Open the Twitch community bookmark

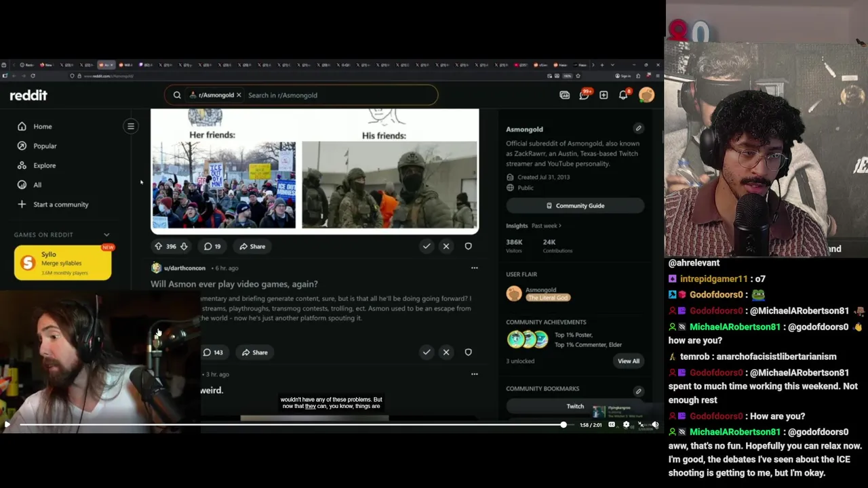[x=575, y=407]
